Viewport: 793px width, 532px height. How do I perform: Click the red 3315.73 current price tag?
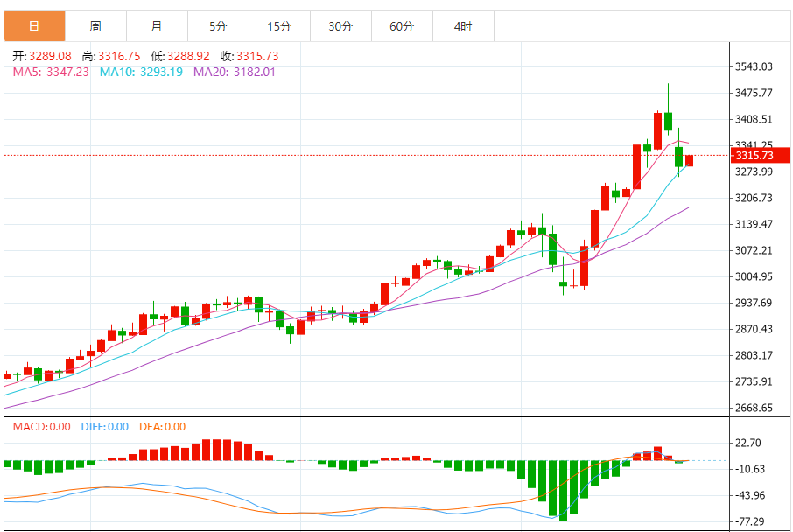pyautogui.click(x=761, y=155)
